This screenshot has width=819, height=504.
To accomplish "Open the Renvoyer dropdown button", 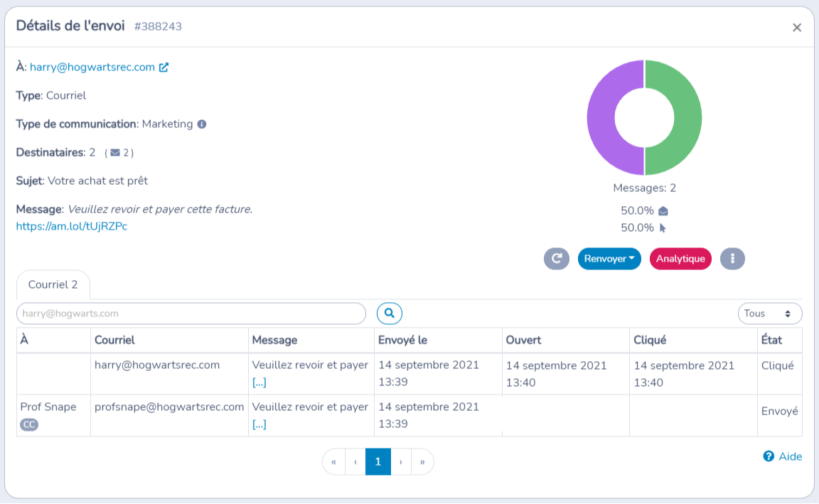I will point(609,259).
